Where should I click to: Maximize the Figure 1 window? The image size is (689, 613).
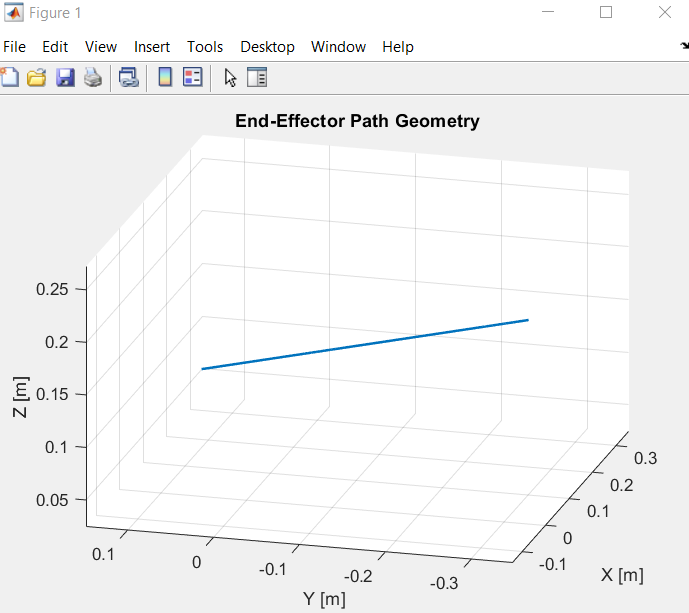click(x=606, y=12)
